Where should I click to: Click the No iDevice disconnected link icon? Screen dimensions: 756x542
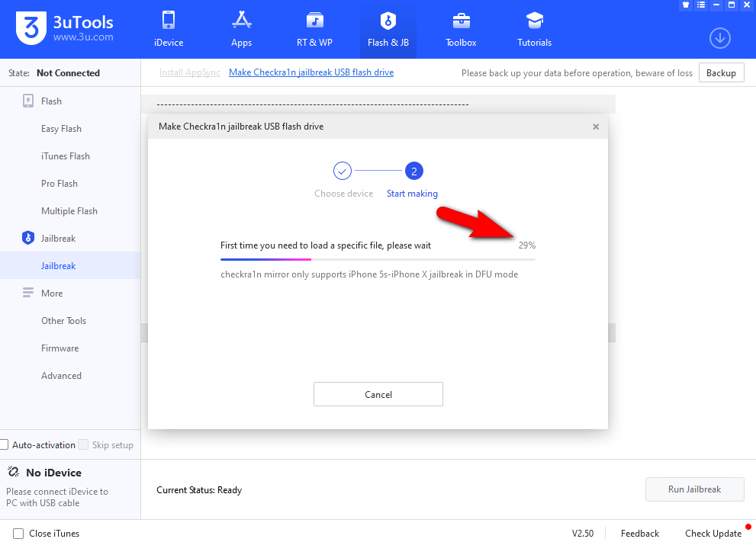14,472
